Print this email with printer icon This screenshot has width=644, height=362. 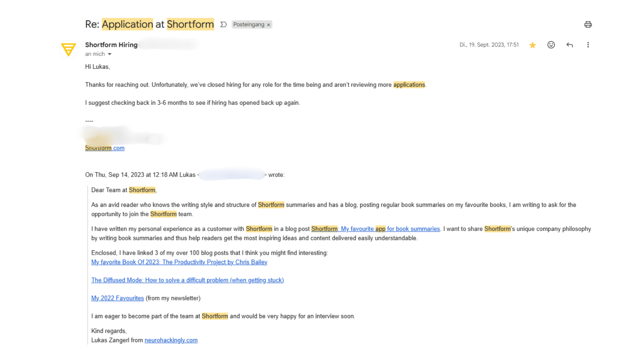[588, 24]
